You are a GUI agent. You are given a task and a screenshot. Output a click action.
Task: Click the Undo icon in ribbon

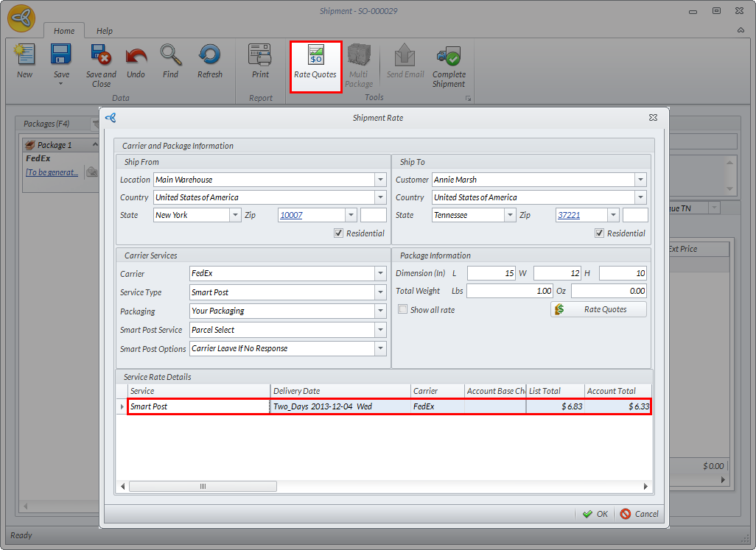[x=136, y=57]
